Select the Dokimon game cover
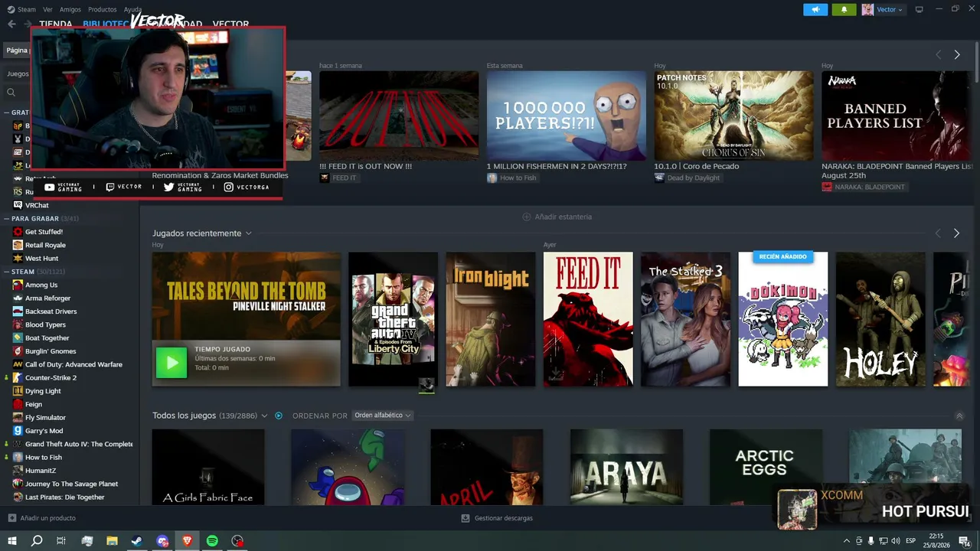Screen dimensions: 980x551 tap(782, 319)
